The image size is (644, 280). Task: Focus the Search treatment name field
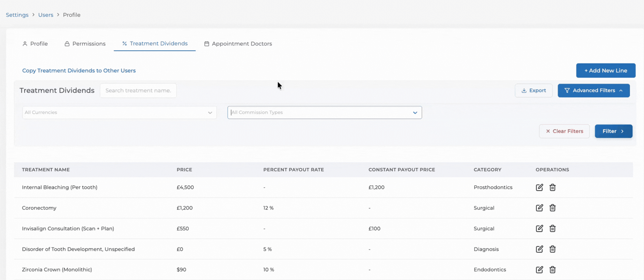(x=138, y=90)
